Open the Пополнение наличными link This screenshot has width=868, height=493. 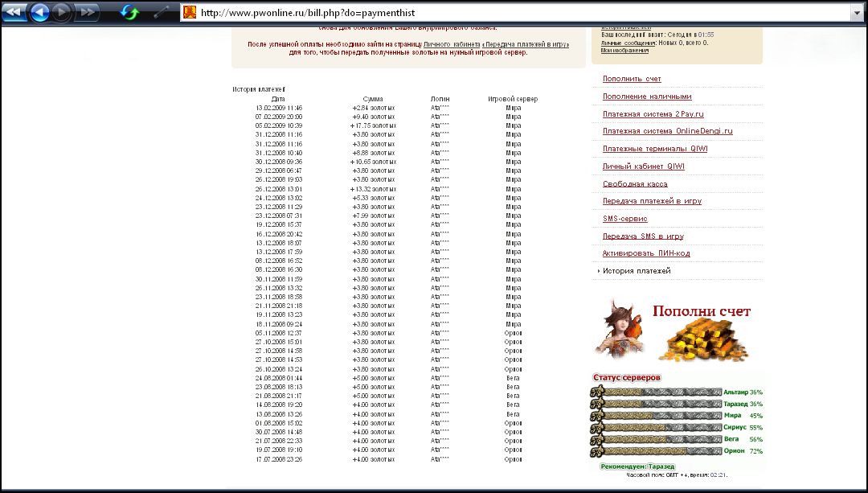[x=646, y=97]
